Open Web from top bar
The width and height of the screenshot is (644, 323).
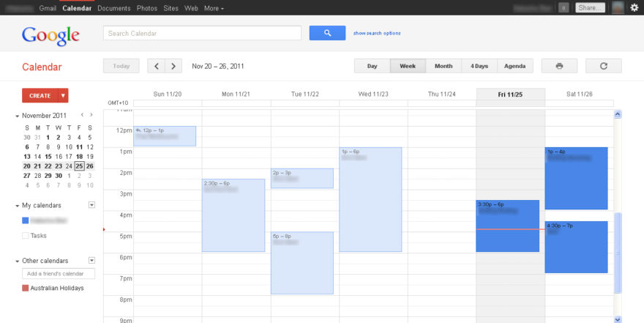pos(191,8)
